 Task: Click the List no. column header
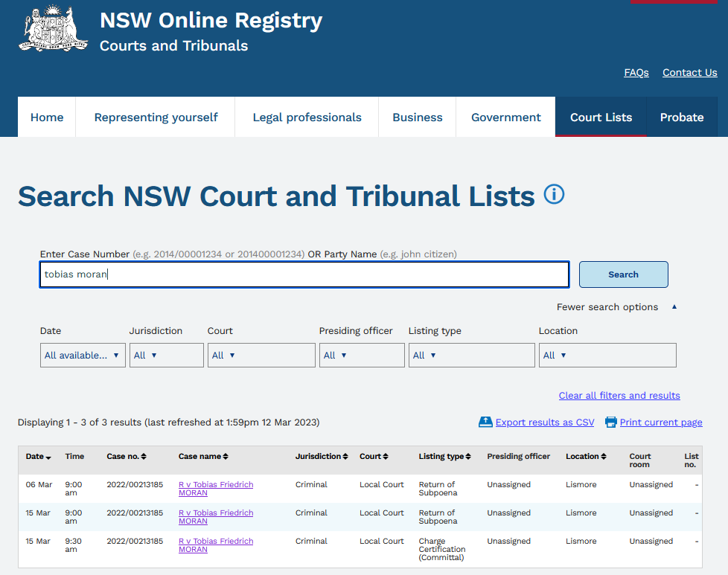click(x=691, y=460)
